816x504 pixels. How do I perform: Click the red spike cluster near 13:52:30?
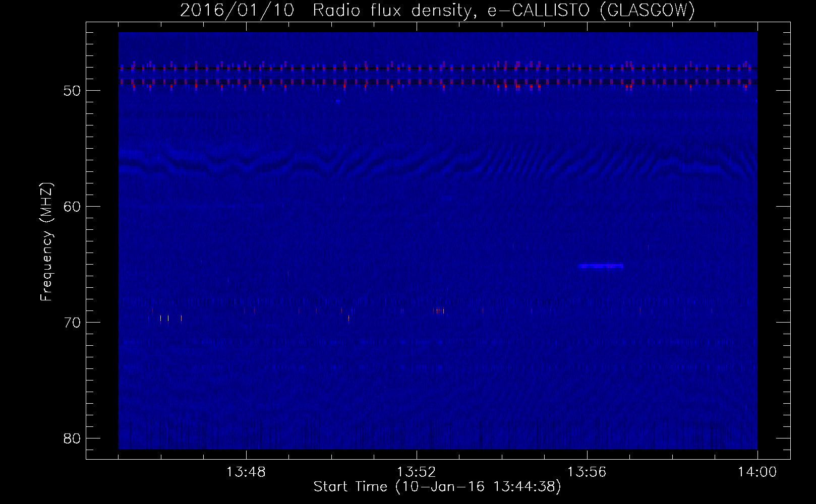coord(439,311)
